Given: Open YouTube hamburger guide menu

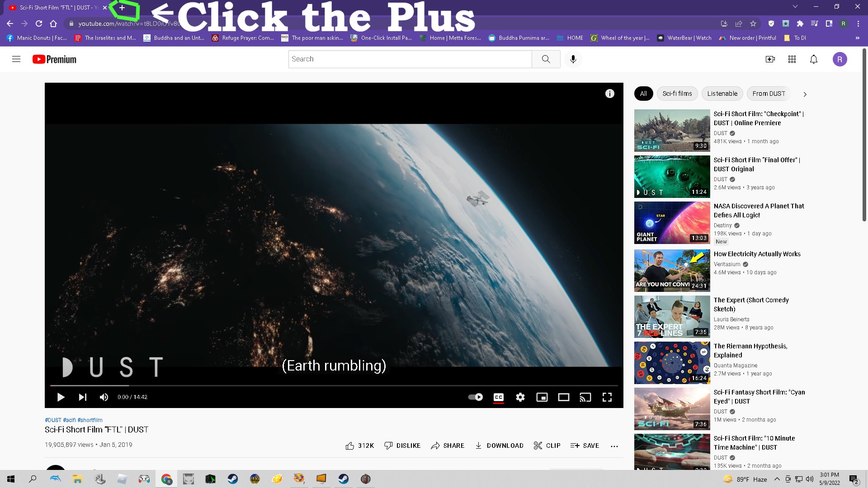Looking at the screenshot, I should tap(16, 59).
